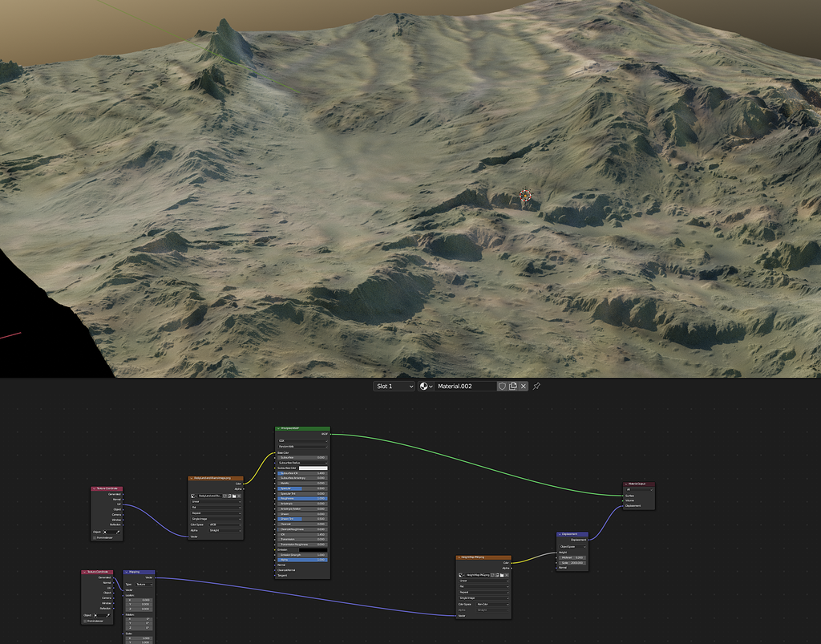Pick object with eyedropper in Mapping-linked Texture Coordinate node

108,615
